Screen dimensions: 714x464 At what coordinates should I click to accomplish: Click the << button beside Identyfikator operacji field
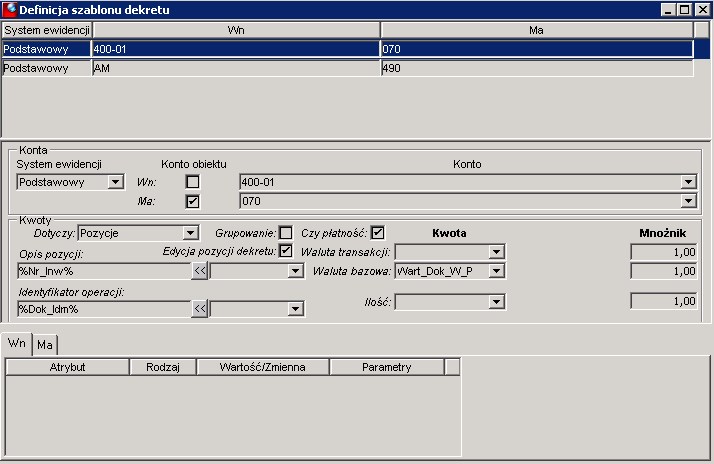pyautogui.click(x=199, y=309)
